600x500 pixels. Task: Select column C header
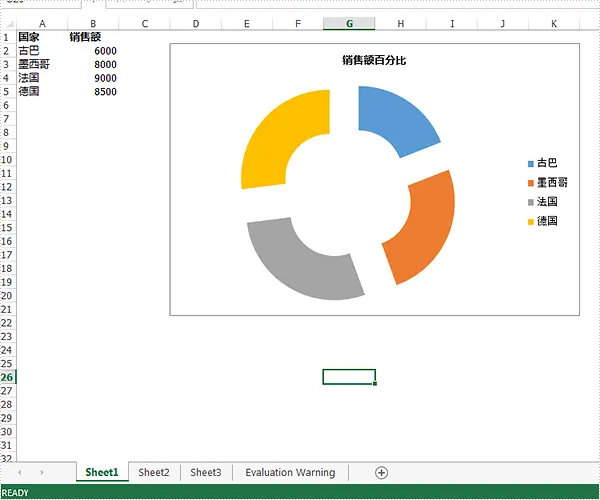pos(144,24)
